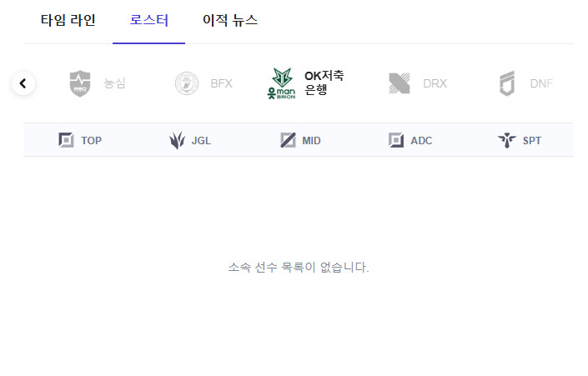Choose the BFX round emblem logo
588x376 pixels.
click(x=187, y=83)
